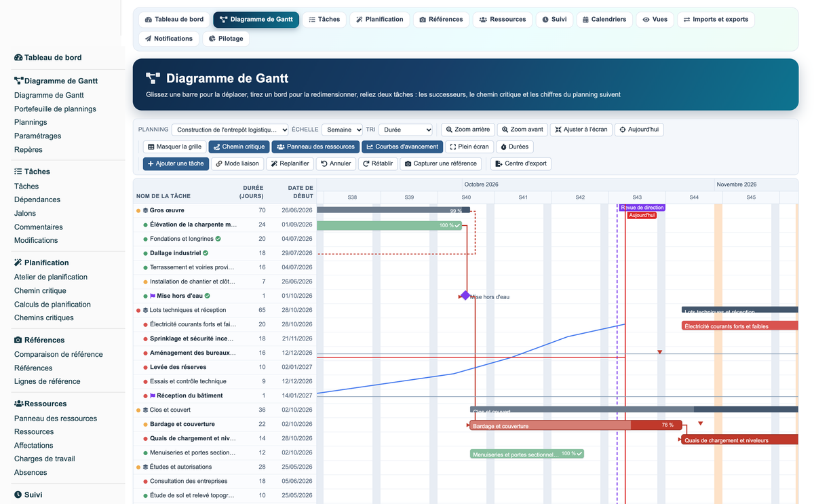Viewport: 814px width, 504px height.
Task: Open the Tableau de bord tab in top bar
Action: pos(174,20)
